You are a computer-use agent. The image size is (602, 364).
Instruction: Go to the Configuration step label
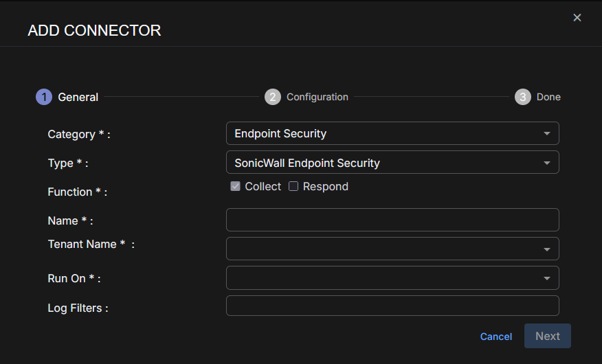pos(317,97)
